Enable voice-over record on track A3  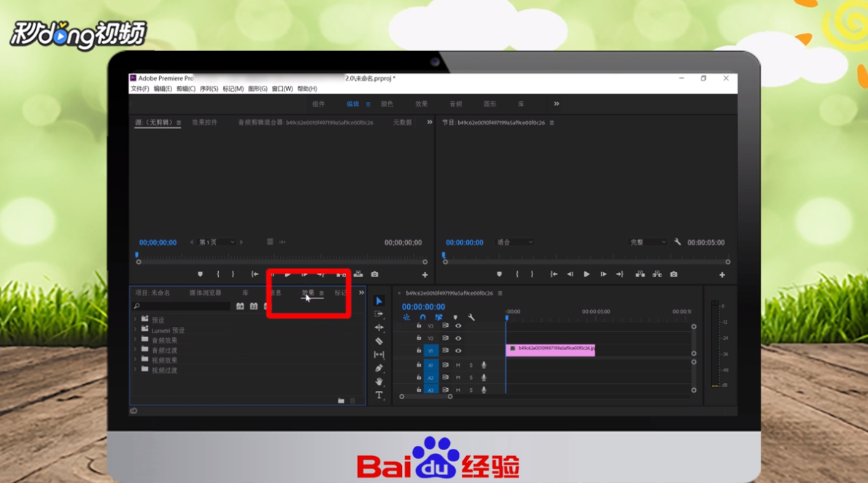pos(484,390)
